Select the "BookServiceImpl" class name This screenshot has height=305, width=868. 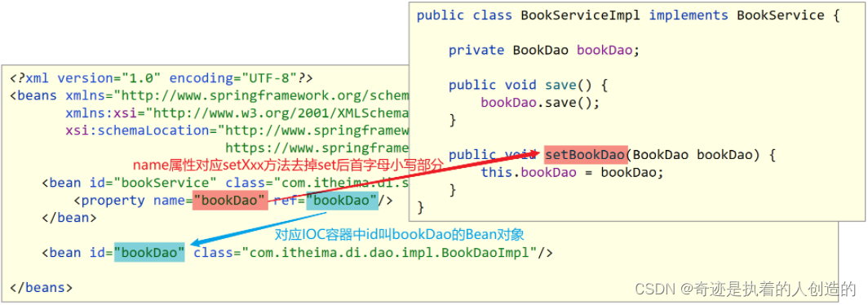581,15
